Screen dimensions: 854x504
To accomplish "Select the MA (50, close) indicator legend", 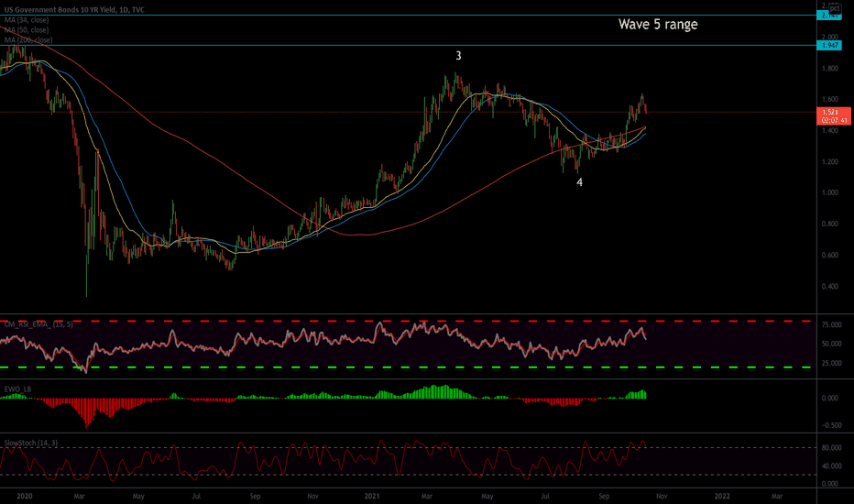I will [27, 30].
